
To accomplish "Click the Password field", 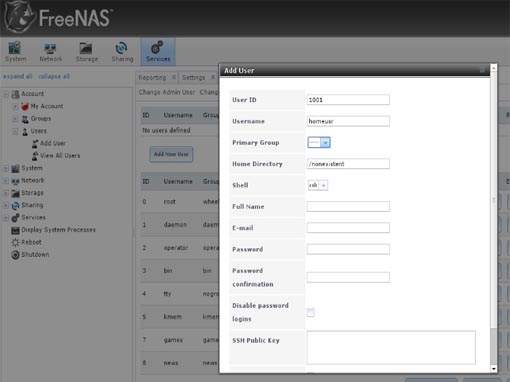I will 348,249.
